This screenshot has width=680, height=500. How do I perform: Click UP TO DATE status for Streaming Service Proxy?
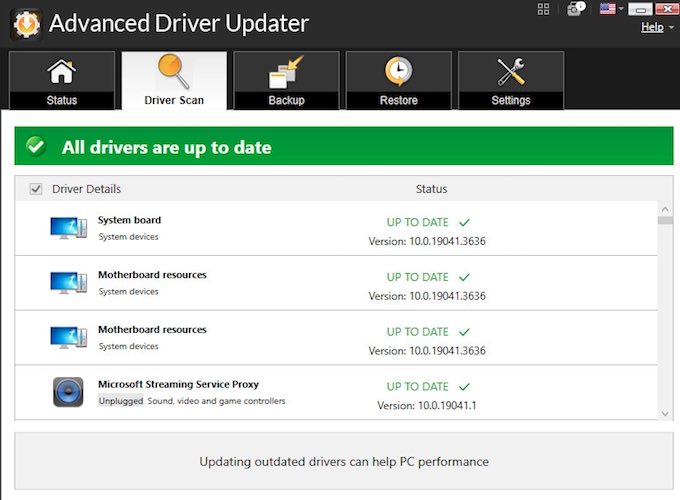pos(417,387)
